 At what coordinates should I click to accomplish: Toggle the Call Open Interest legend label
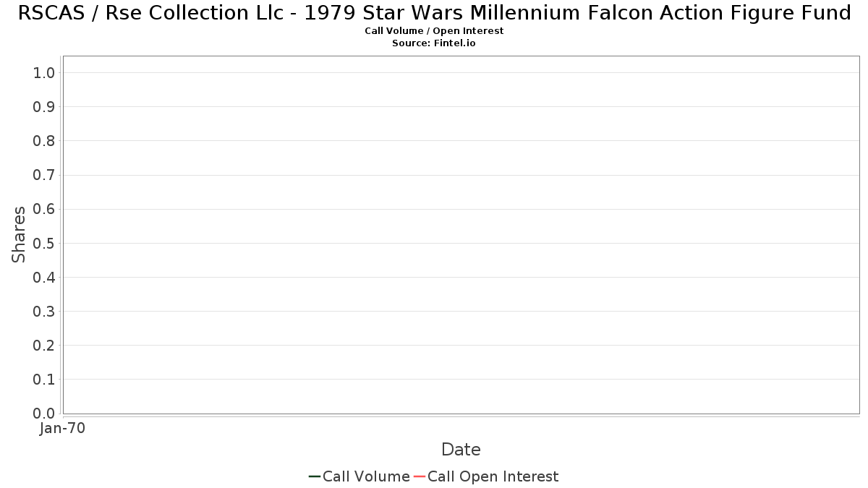click(493, 476)
